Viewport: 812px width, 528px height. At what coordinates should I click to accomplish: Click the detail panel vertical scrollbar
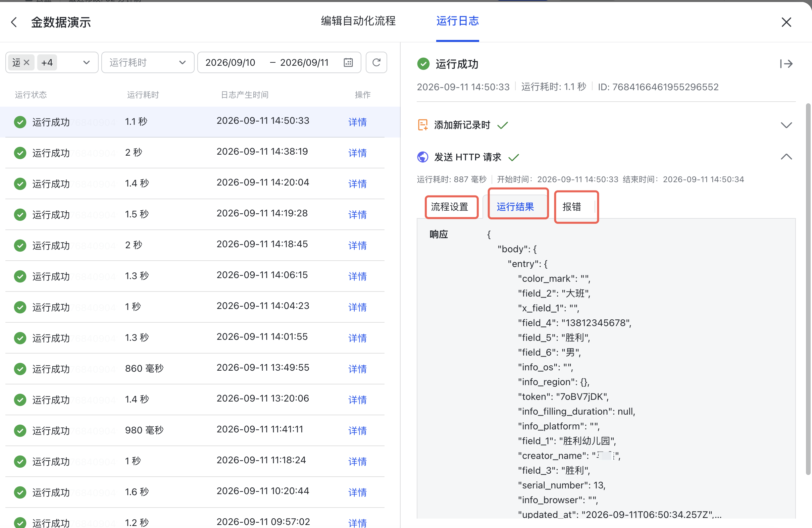(808, 289)
